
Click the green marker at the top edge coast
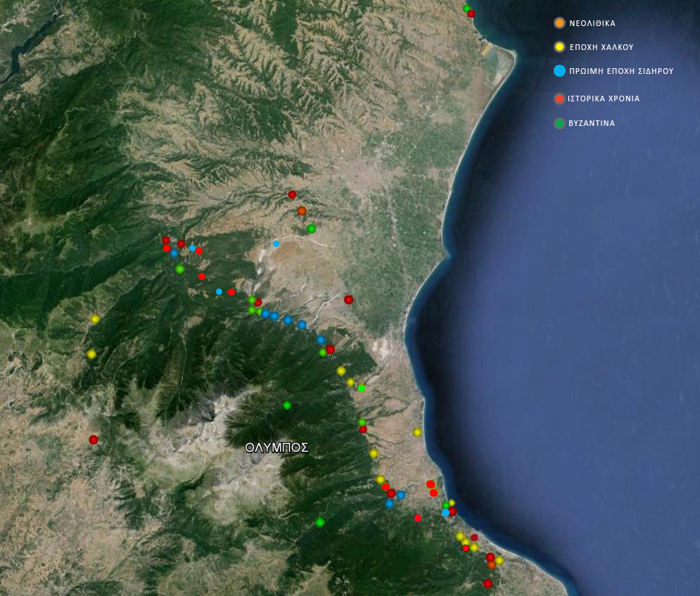466,8
